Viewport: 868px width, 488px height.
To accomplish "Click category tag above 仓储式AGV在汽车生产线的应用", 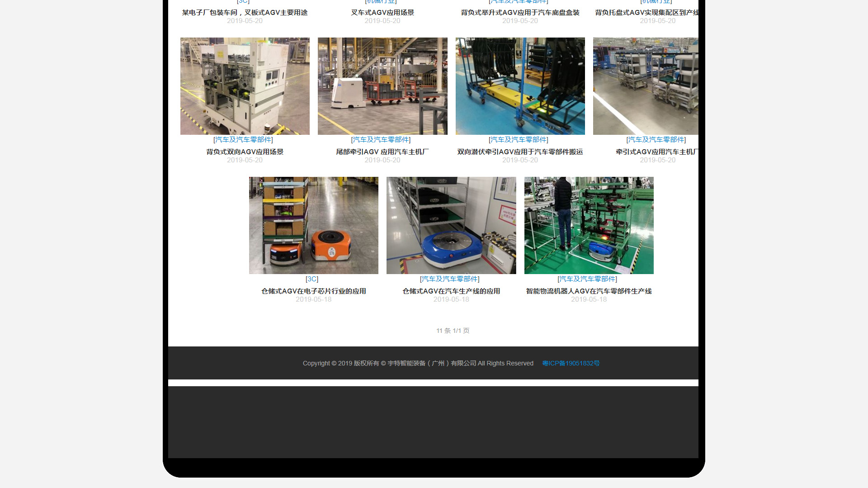I will (x=450, y=279).
